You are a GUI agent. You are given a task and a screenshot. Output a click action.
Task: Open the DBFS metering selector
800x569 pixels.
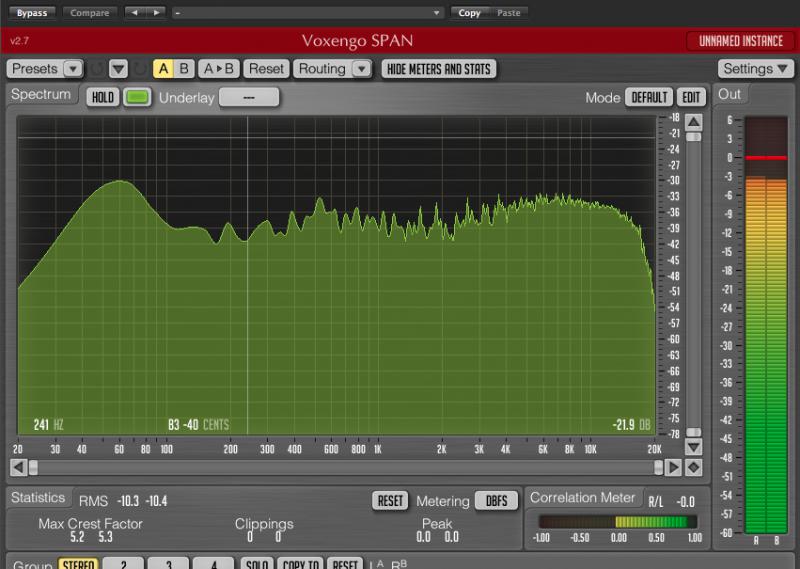[496, 501]
